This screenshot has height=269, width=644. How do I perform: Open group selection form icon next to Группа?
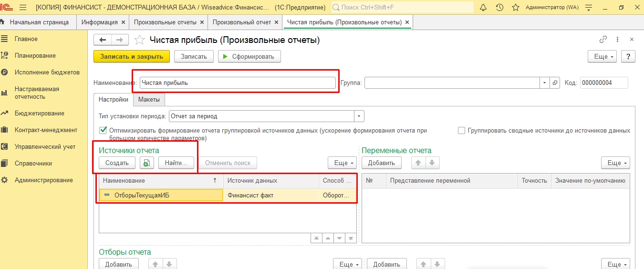point(555,83)
